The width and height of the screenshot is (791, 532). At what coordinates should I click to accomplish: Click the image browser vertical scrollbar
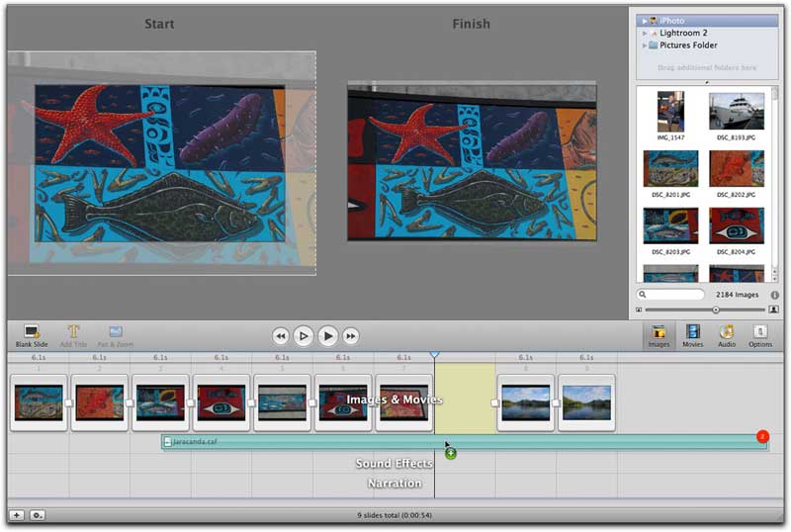pos(775,184)
